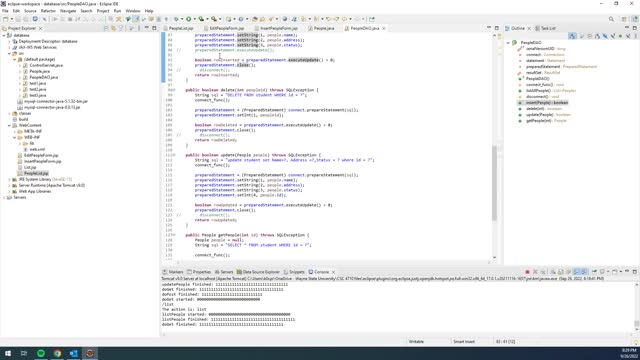Click the Save icon in main toolbar

tap(18, 19)
